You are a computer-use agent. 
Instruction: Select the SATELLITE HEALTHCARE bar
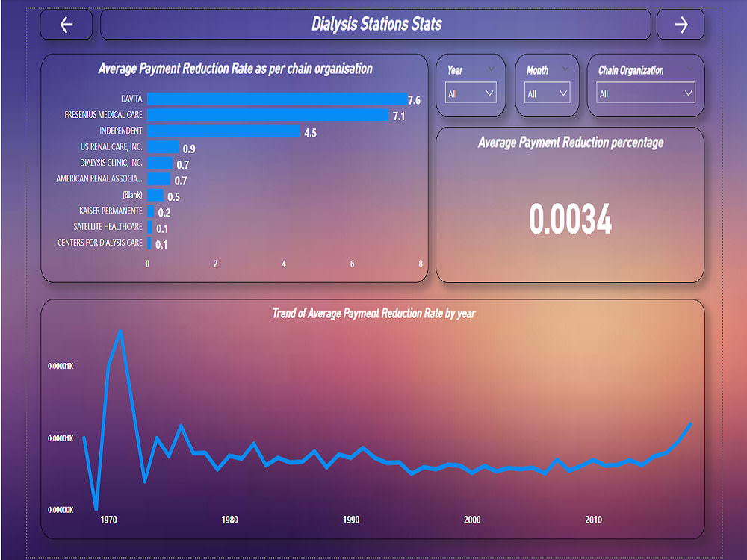tap(151, 226)
